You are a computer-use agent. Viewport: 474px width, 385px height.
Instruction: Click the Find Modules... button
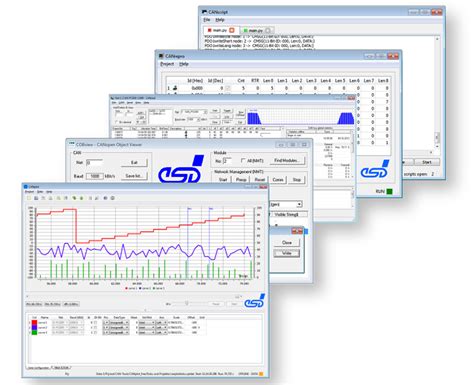coord(286,161)
